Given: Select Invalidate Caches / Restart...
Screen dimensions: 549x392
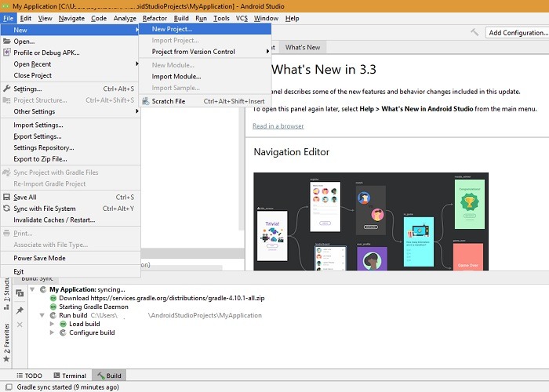Looking at the screenshot, I should pyautogui.click(x=71, y=220).
